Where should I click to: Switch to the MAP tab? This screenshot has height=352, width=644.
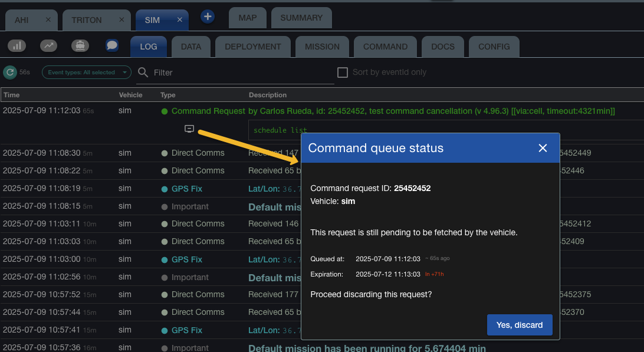click(x=247, y=18)
